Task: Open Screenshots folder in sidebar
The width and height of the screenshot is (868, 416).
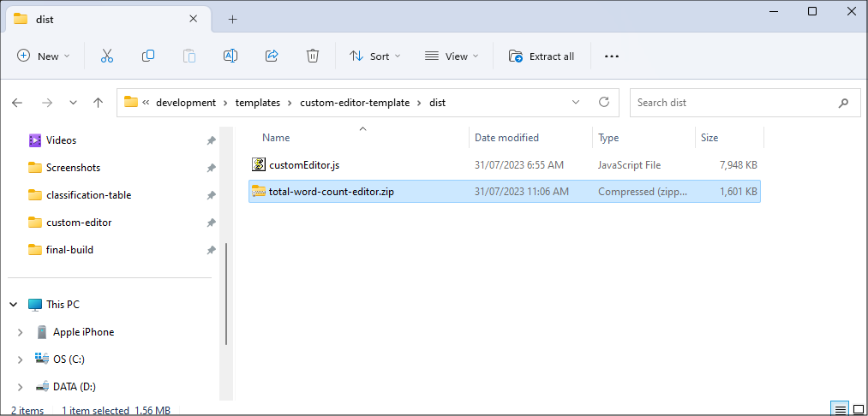Action: click(x=73, y=168)
